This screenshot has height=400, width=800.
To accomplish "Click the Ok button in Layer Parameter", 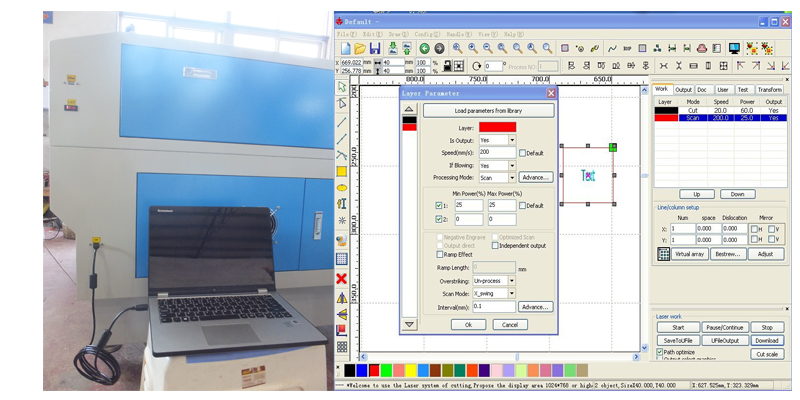I will pos(468,324).
